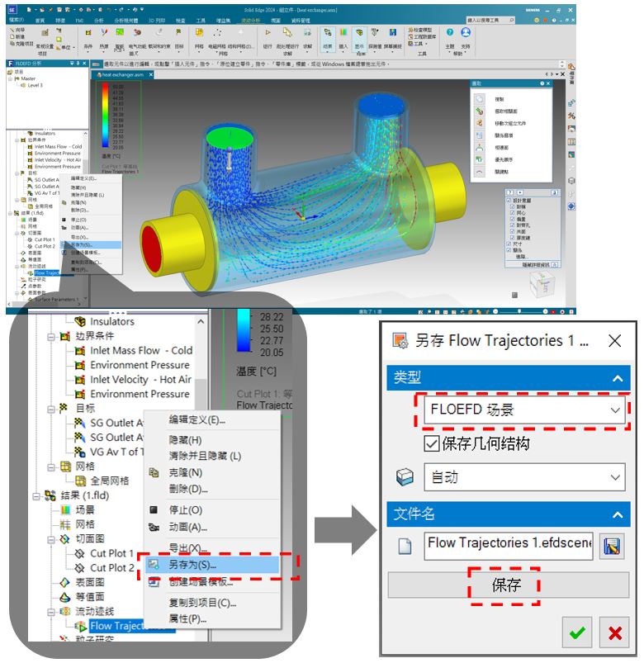The width and height of the screenshot is (644, 663).
Task: Click the zoom slider in status bar
Action: (x=519, y=311)
